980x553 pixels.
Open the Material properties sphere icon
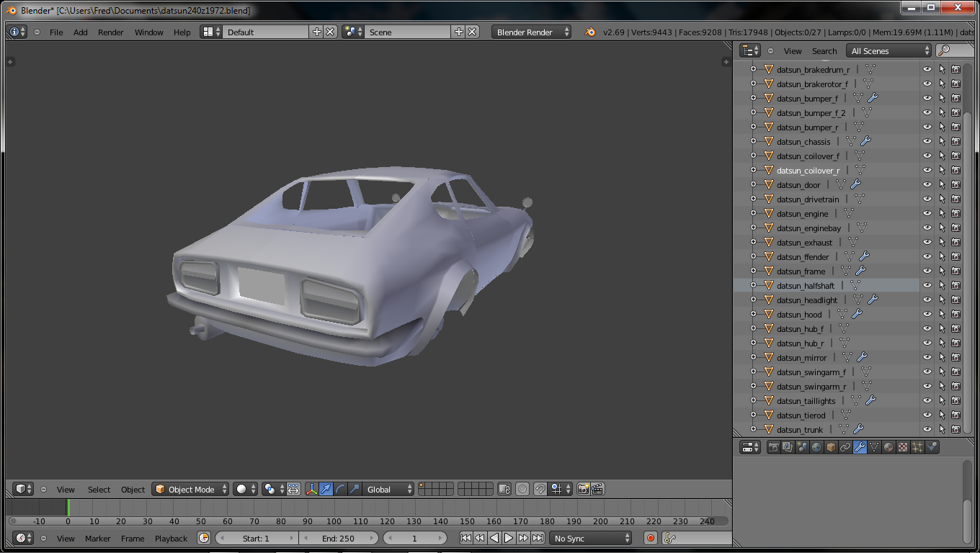click(x=888, y=447)
